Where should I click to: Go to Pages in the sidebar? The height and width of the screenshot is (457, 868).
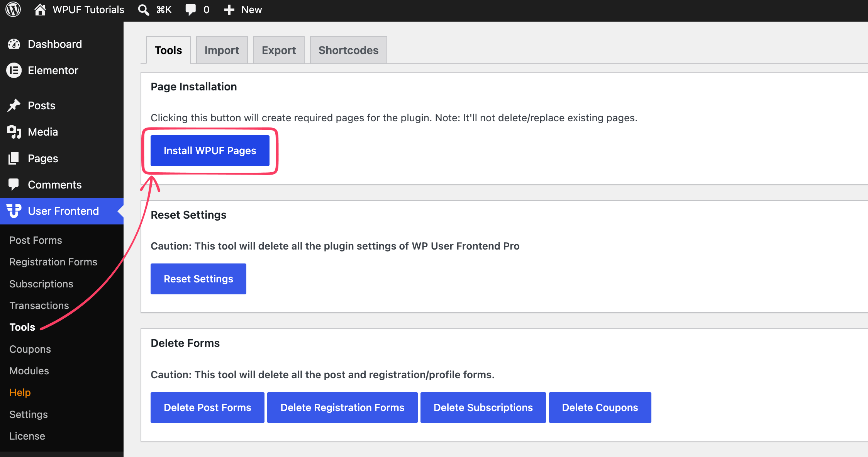tap(62, 158)
